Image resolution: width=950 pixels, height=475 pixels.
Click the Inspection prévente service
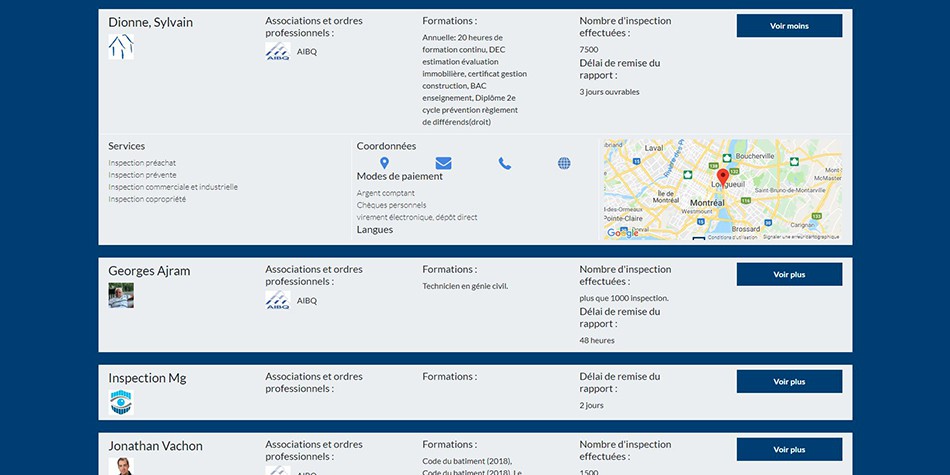coord(142,175)
